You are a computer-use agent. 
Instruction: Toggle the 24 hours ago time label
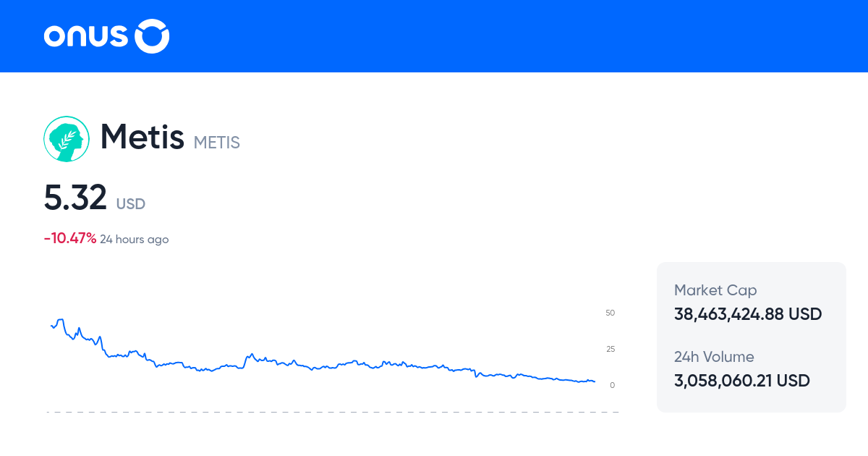point(134,239)
